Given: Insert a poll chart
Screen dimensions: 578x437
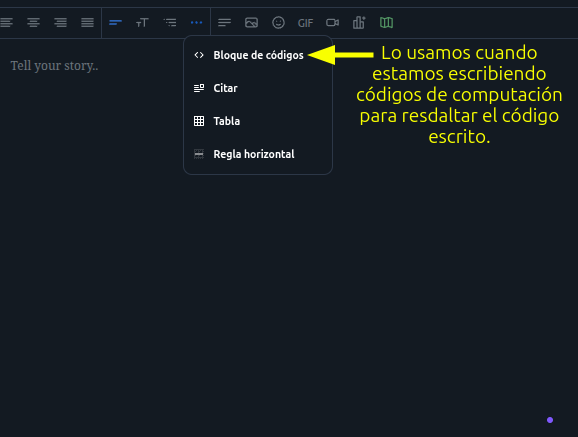Looking at the screenshot, I should click(359, 23).
